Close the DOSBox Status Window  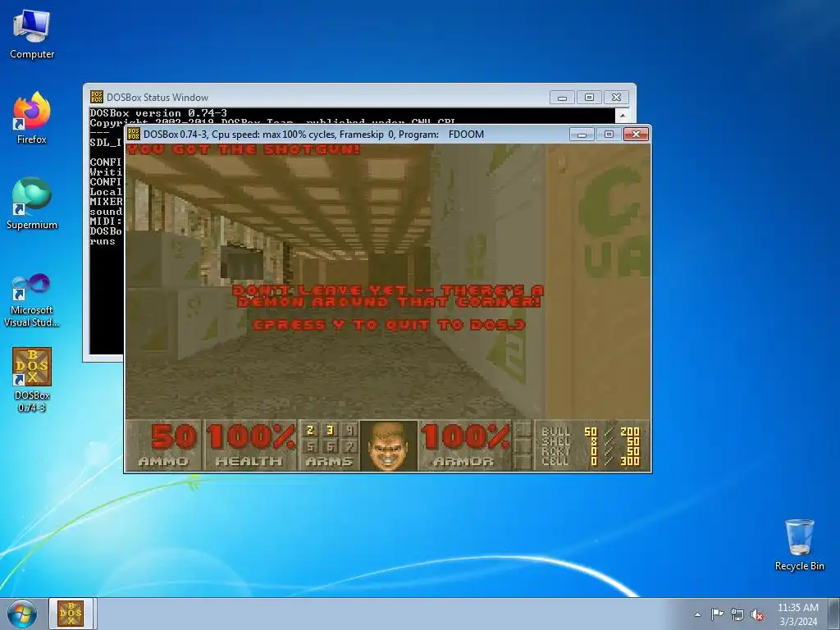tap(617, 98)
